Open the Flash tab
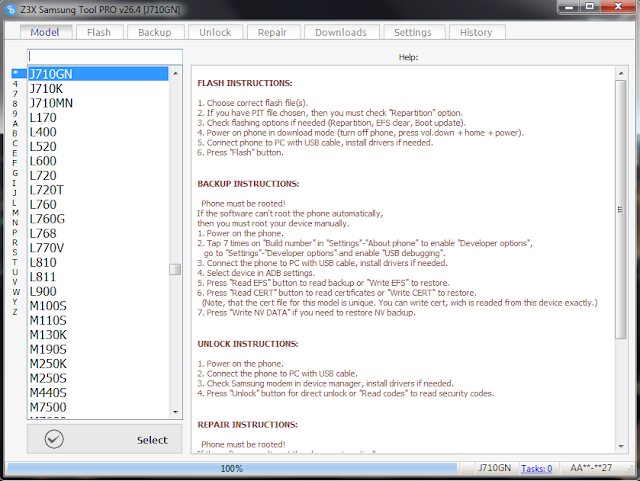The width and height of the screenshot is (640, 481). (99, 32)
